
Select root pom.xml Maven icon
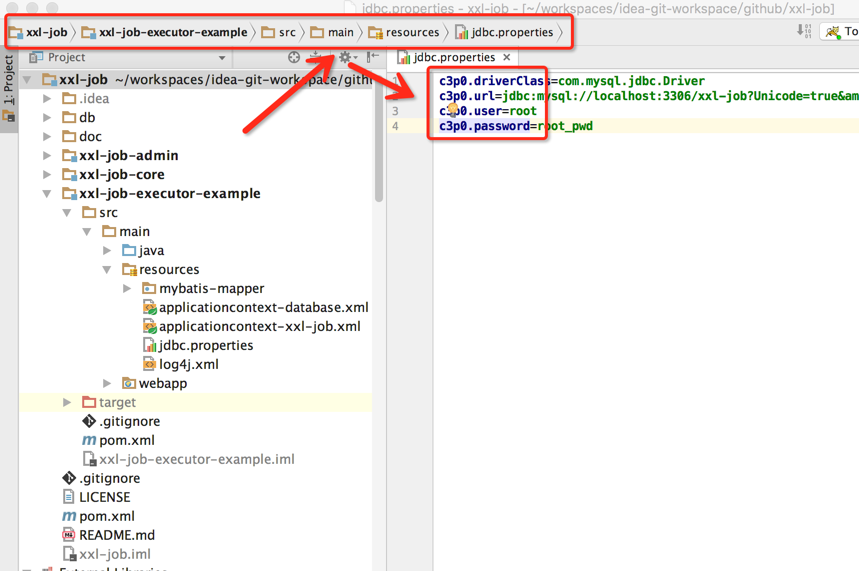click(x=69, y=516)
